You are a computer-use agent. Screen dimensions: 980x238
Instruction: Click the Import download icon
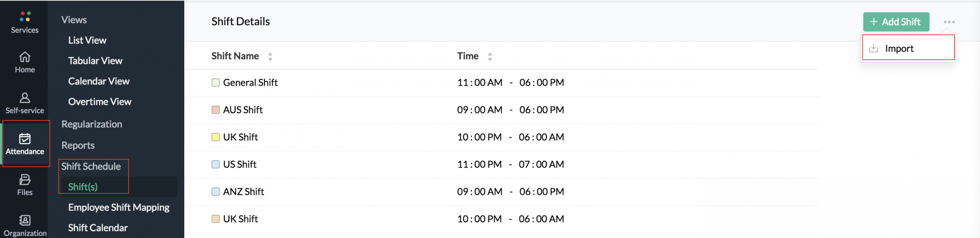point(873,48)
